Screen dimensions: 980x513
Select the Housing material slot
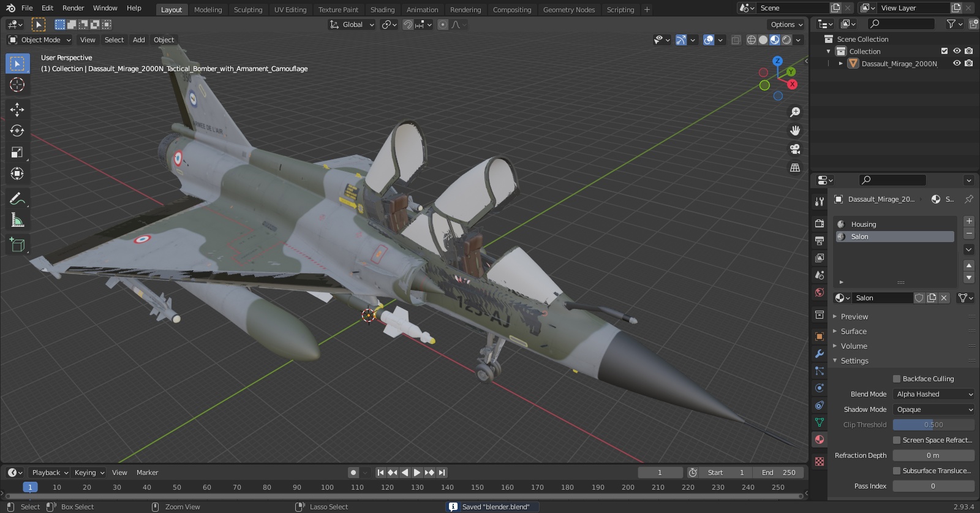point(895,224)
